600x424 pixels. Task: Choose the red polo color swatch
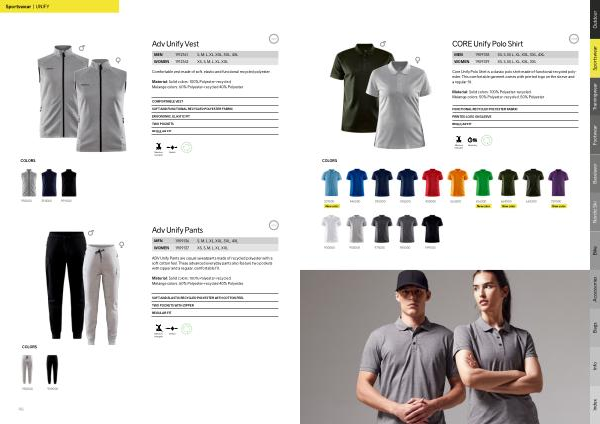[x=432, y=183]
